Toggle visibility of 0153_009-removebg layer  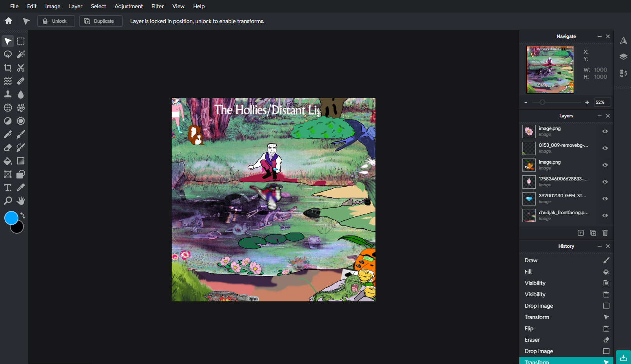[x=605, y=148]
